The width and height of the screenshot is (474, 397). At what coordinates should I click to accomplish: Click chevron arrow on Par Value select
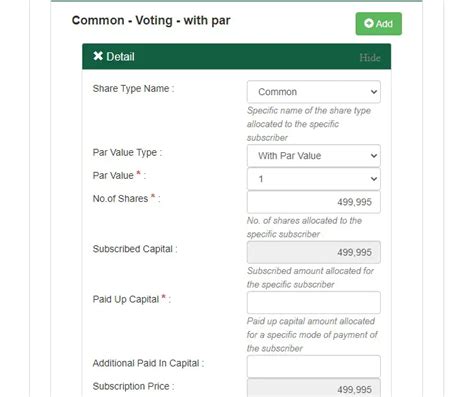(x=374, y=179)
